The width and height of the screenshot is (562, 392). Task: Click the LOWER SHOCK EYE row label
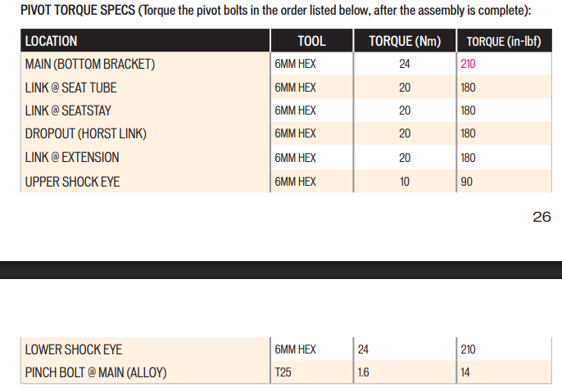(x=74, y=349)
